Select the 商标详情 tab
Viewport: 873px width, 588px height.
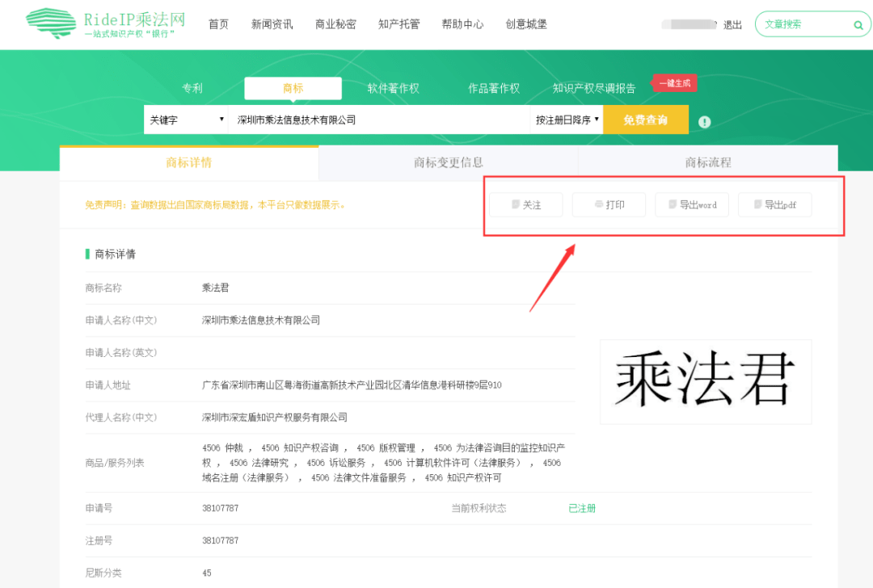(188, 162)
